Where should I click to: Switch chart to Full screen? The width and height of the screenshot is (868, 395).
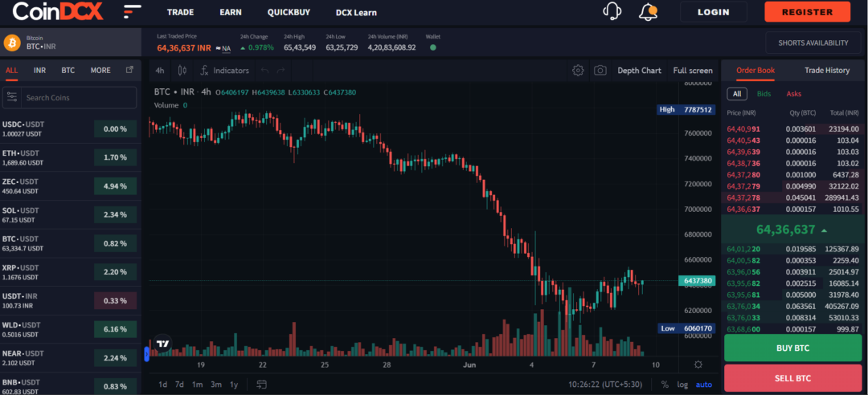693,71
